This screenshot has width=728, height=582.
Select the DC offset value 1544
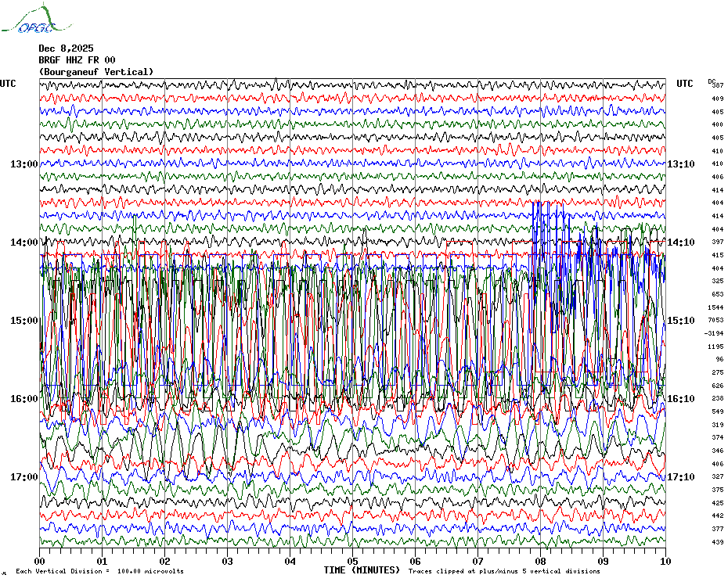point(717,307)
